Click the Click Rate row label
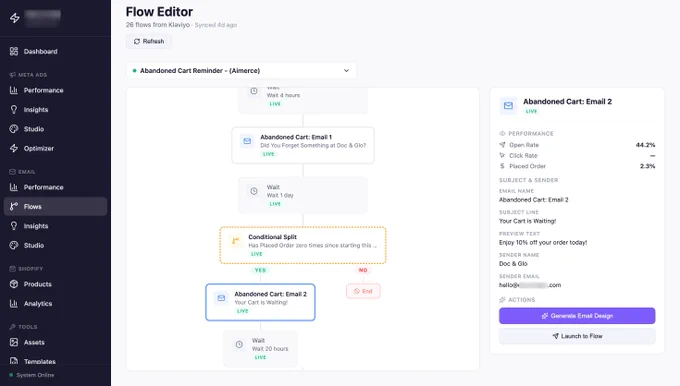Viewport: 680px width, 386px height. click(x=523, y=155)
